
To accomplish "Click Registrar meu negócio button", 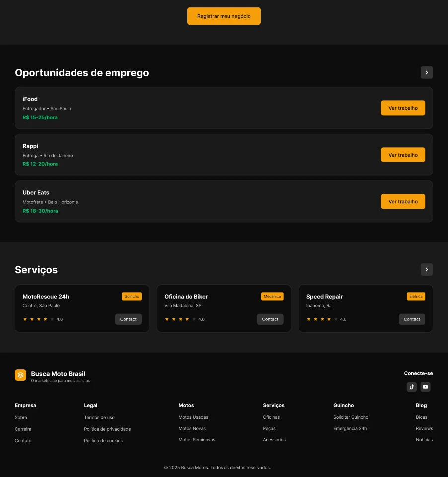I will 224,16.
